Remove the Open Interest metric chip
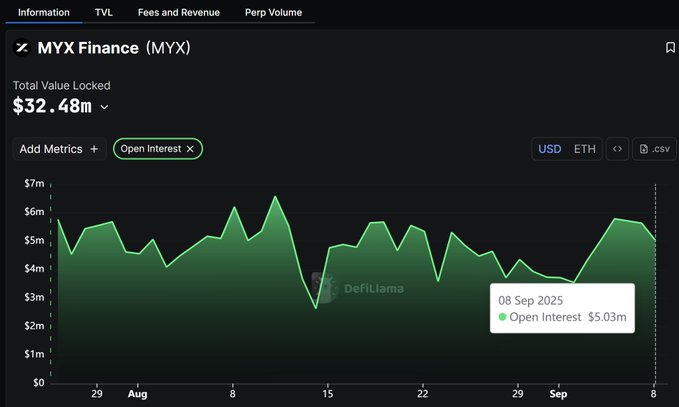The height and width of the screenshot is (407, 679). click(190, 149)
